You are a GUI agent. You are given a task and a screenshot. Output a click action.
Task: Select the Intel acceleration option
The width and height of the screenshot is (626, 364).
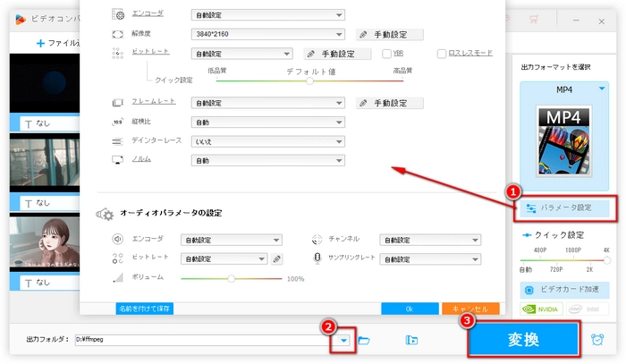pos(587,309)
